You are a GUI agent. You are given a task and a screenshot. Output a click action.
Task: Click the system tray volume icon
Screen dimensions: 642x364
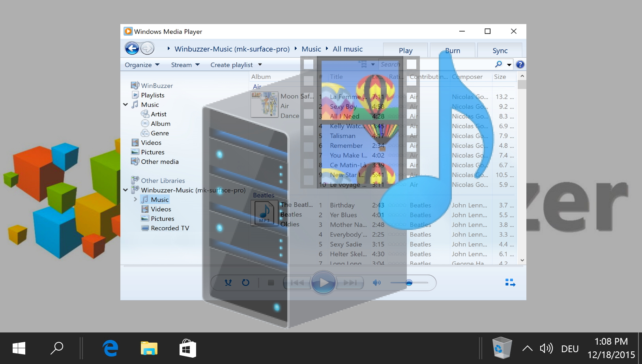(547, 348)
